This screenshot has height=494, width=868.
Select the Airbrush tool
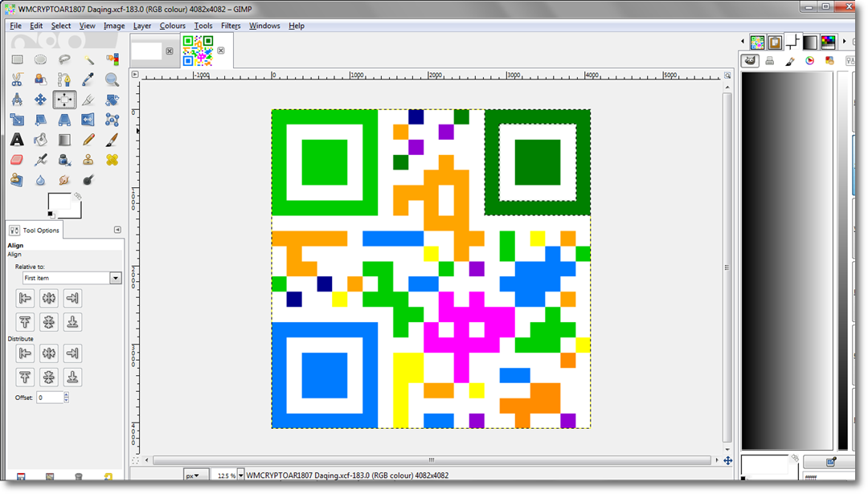(40, 160)
